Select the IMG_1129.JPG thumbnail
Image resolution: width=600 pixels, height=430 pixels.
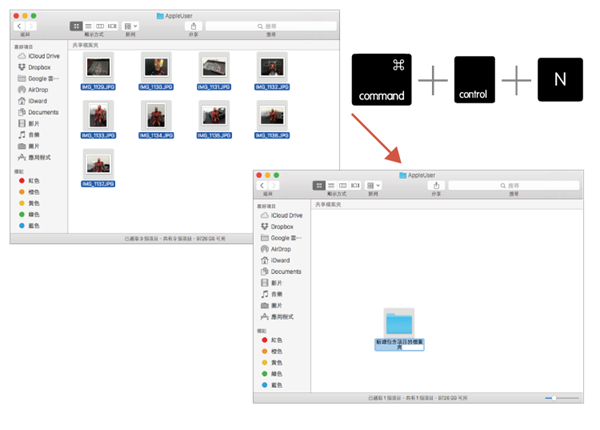98,67
